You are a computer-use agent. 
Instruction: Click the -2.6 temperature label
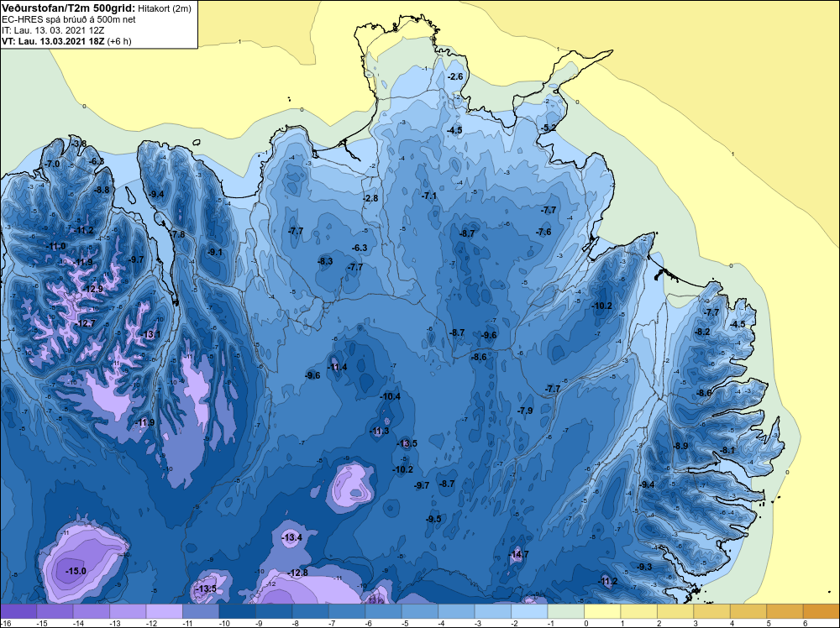[454, 77]
